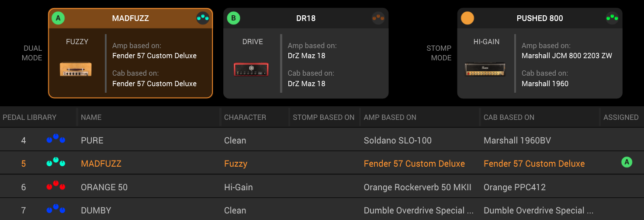Click the orange knobs icon on DR18 card
The height and width of the screenshot is (220, 644).
[378, 18]
